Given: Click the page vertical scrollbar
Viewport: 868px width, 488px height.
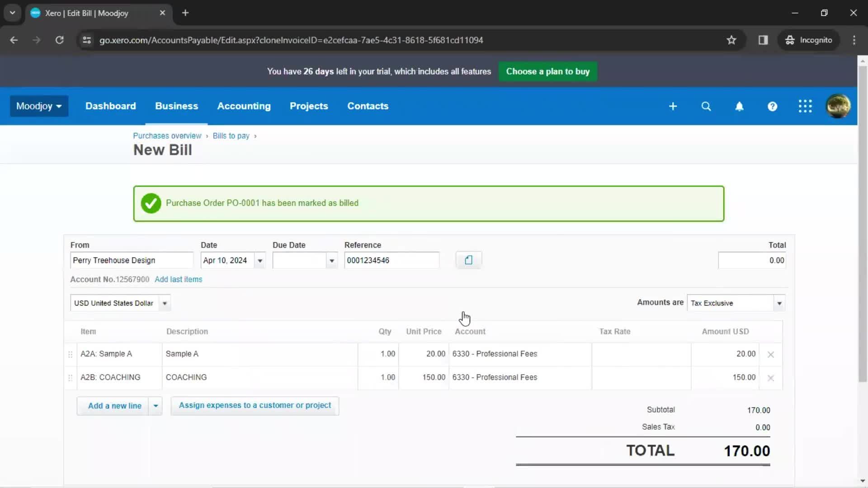Looking at the screenshot, I should pyautogui.click(x=862, y=224).
